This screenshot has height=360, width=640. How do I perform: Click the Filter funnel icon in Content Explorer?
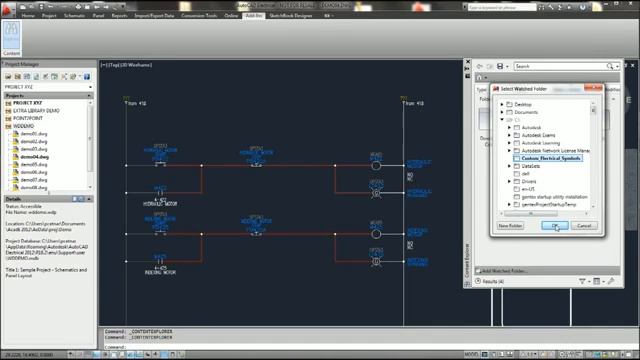coord(582,281)
